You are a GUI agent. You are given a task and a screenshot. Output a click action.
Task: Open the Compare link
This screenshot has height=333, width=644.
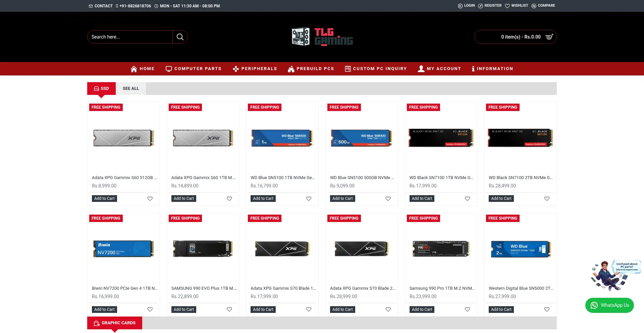[543, 6]
